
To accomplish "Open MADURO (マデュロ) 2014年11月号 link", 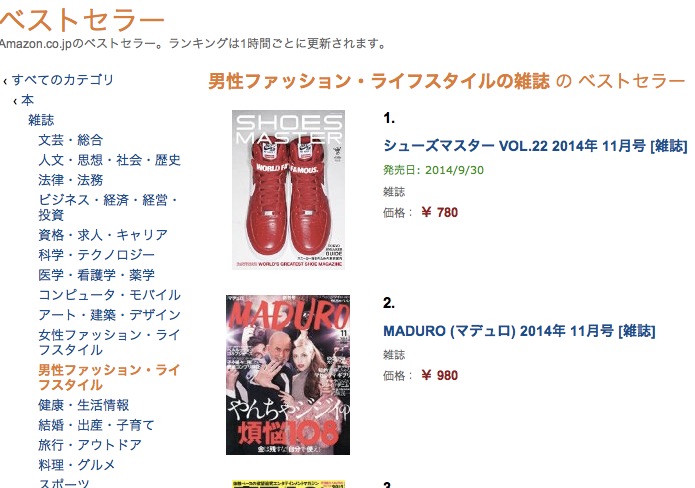I will [519, 331].
